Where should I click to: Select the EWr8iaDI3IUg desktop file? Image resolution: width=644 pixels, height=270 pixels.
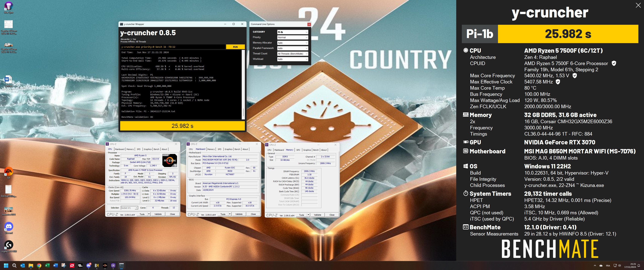[x=9, y=191]
